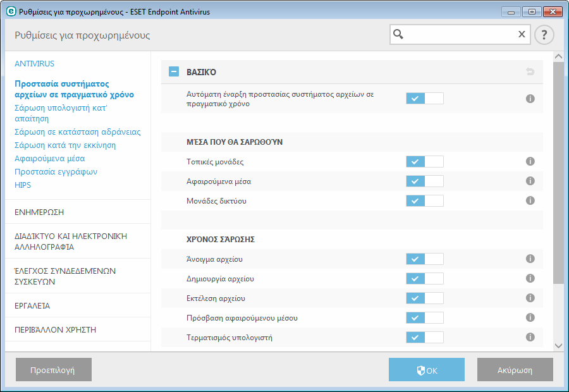Toggle Άνοιγμα αρχείου switch
Viewport: 569px width, 392px height.
tap(425, 259)
